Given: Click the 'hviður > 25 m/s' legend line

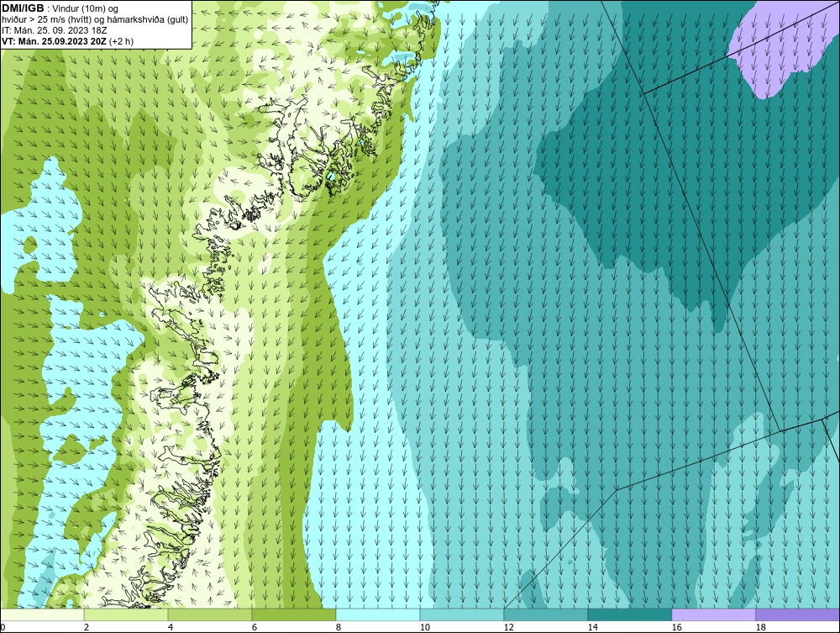Looking at the screenshot, I should (x=95, y=19).
